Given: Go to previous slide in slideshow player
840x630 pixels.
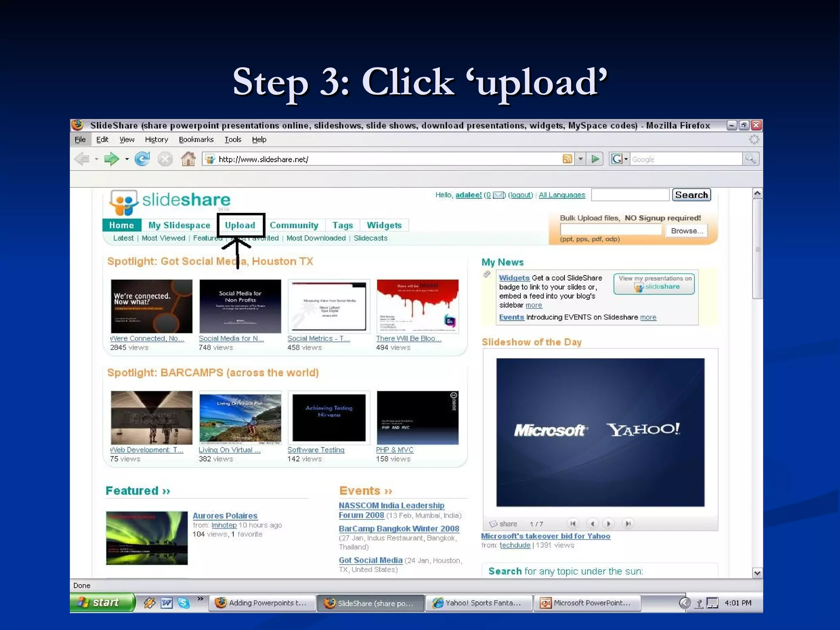Looking at the screenshot, I should [x=592, y=523].
